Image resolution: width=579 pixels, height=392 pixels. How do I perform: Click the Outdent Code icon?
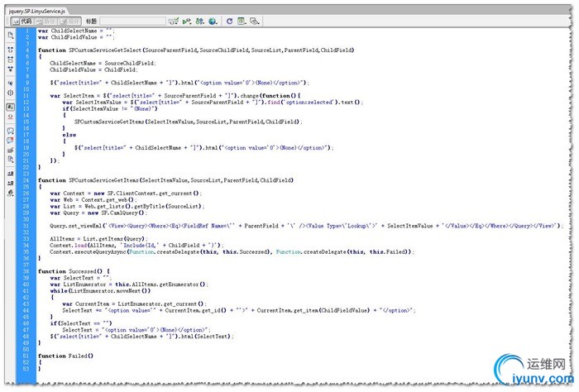click(10, 183)
